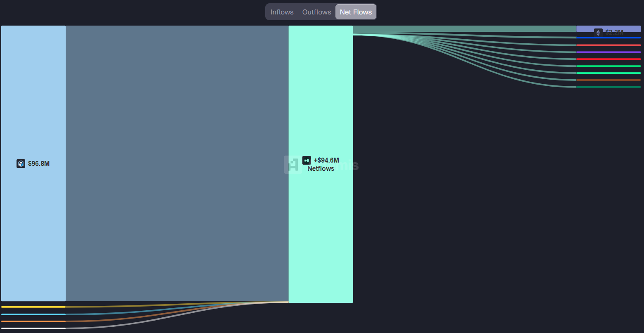Select the dark green bottom destination bar
The width and height of the screenshot is (644, 333).
click(608, 87)
